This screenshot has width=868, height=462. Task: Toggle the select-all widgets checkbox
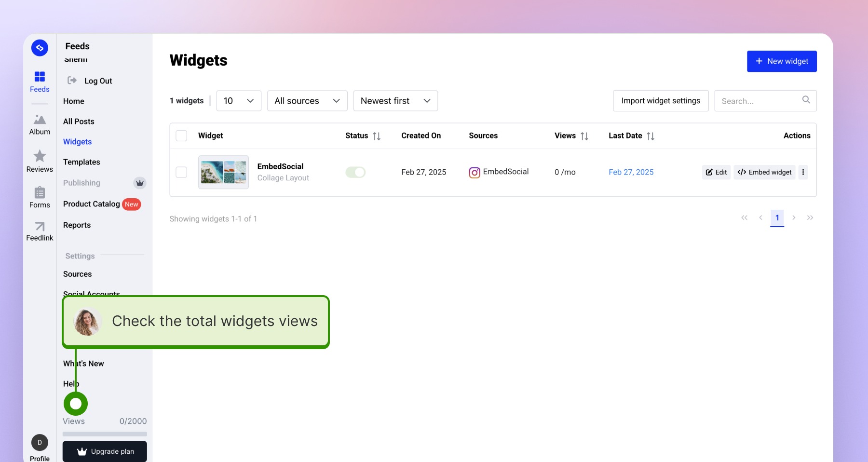[181, 136]
